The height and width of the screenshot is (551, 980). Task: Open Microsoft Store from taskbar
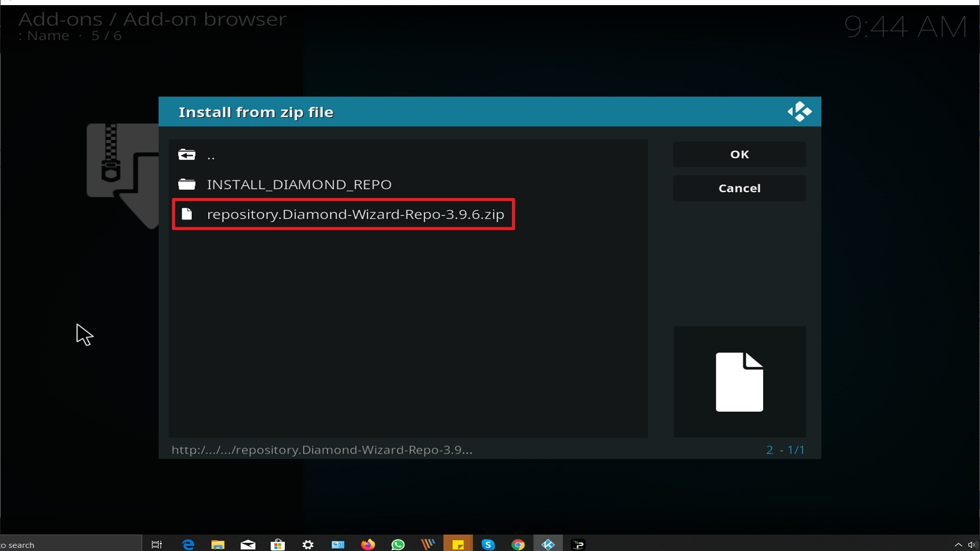coord(278,544)
